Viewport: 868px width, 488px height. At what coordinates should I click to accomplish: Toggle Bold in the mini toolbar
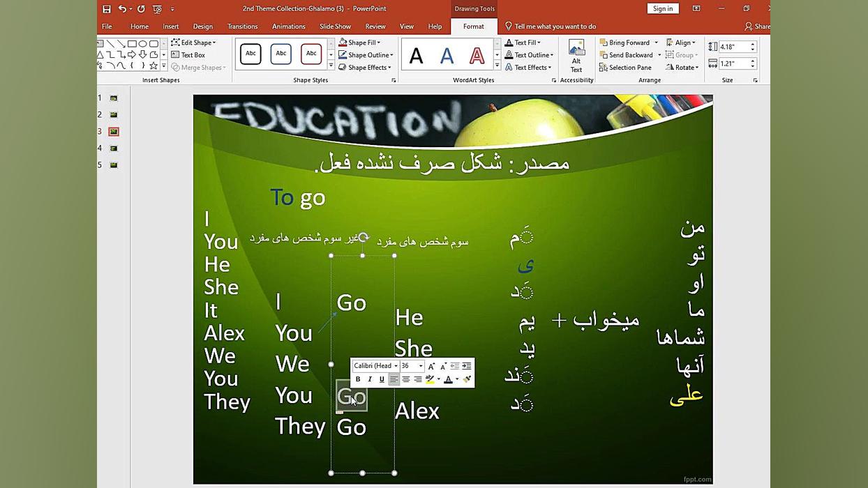[358, 379]
